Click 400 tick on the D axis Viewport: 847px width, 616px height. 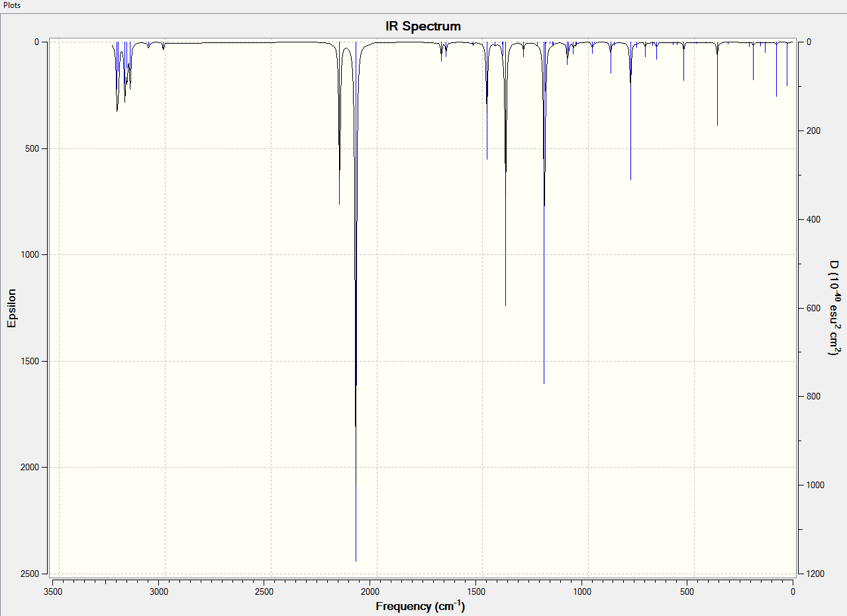[x=814, y=219]
